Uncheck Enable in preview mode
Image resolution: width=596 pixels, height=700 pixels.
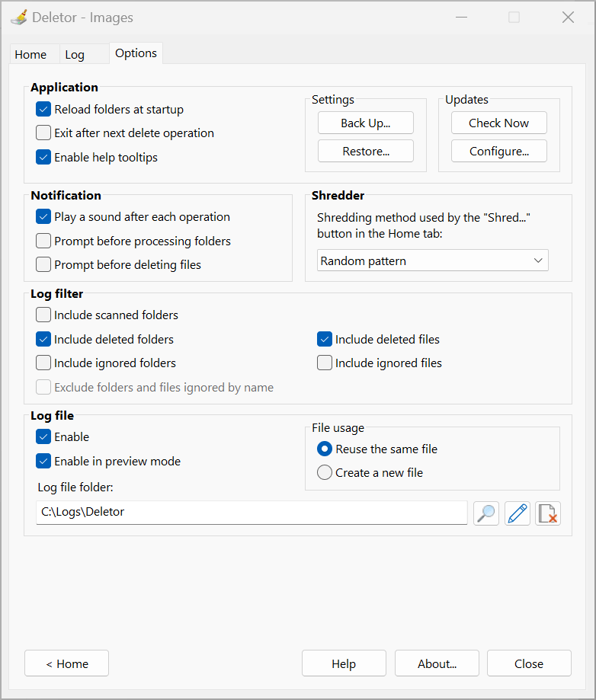pyautogui.click(x=43, y=461)
